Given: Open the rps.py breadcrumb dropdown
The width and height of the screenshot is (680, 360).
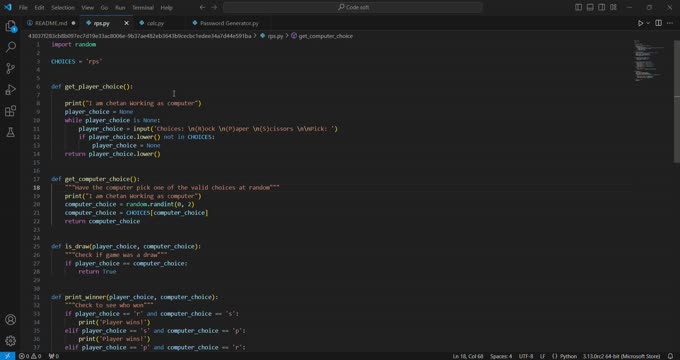Looking at the screenshot, I should [x=271, y=36].
